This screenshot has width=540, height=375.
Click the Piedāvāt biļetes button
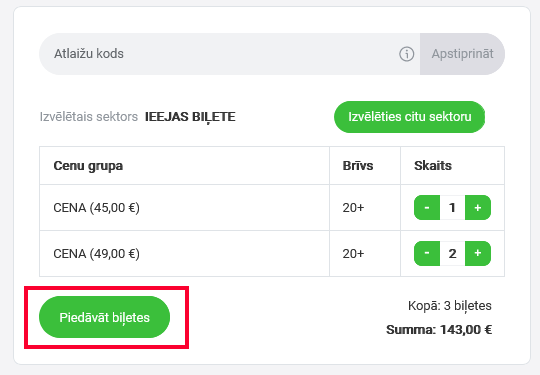(x=104, y=317)
